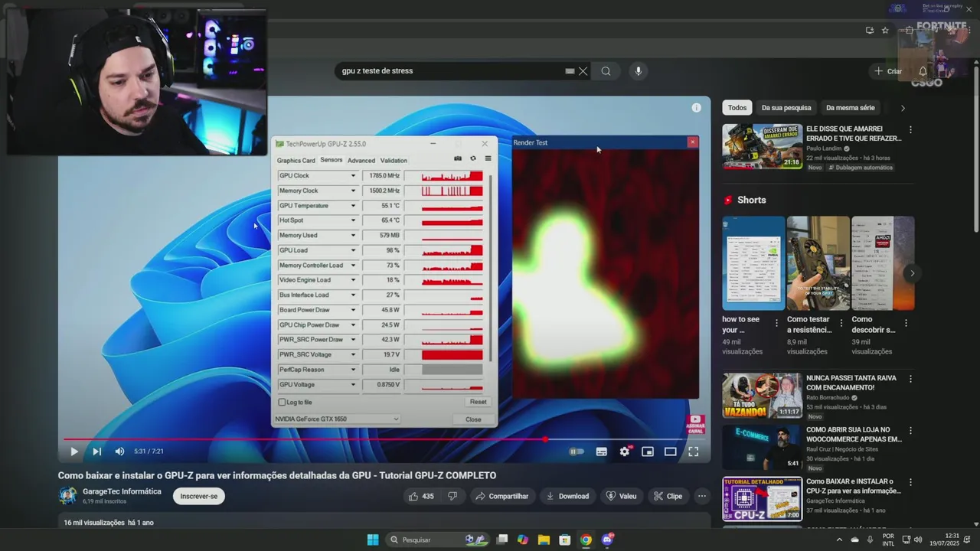Open options for COMO ABRIR SUA LOJA video
This screenshot has width=980, height=551.
tap(910, 432)
